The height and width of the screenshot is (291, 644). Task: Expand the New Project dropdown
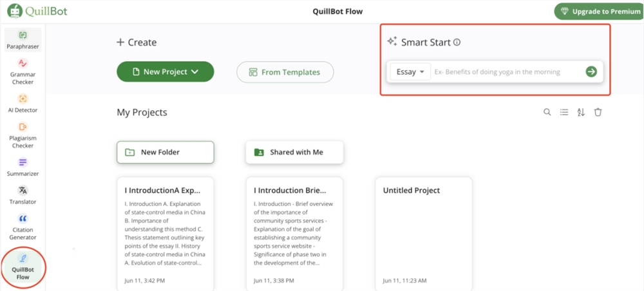coord(165,72)
